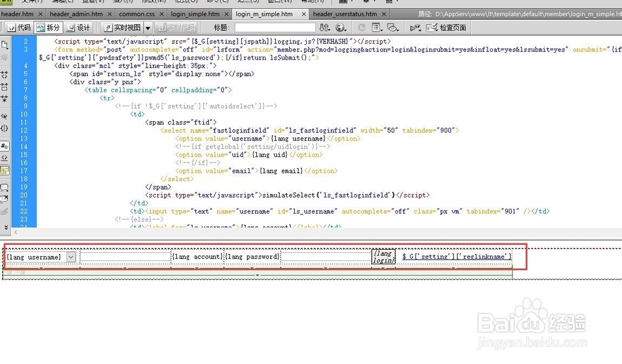Click the 'fastloginfield' select tag code line
This screenshot has height=364, width=622.
309,130
